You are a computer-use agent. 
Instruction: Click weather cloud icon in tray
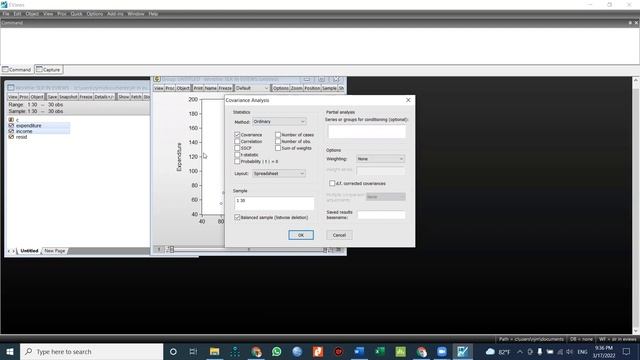[490, 351]
